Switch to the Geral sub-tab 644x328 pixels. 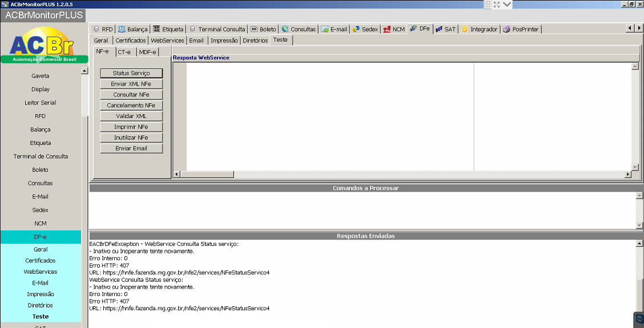coord(101,41)
